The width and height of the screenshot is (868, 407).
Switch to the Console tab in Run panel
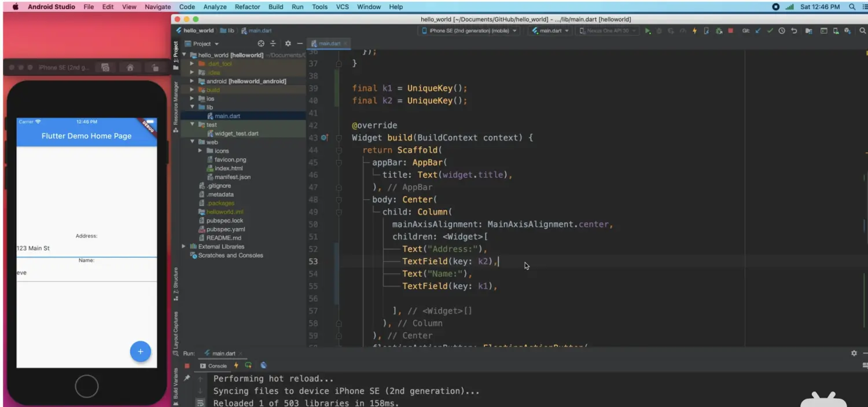click(214, 366)
